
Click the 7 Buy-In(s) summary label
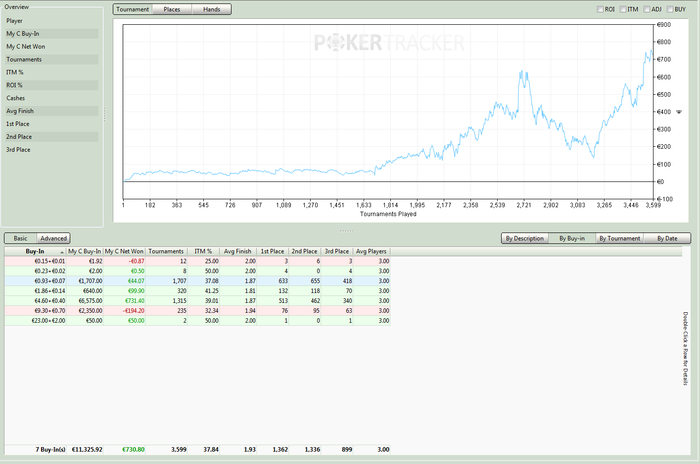point(50,449)
